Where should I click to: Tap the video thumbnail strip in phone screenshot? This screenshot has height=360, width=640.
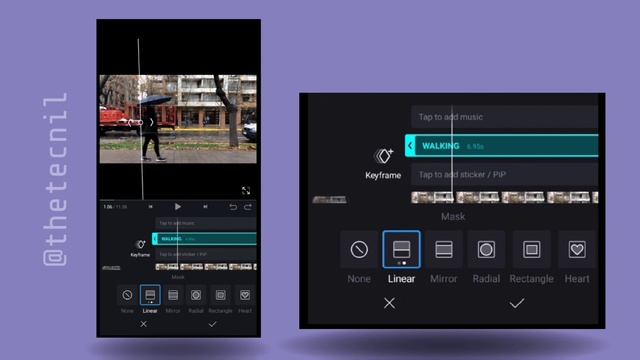pyautogui.click(x=206, y=267)
